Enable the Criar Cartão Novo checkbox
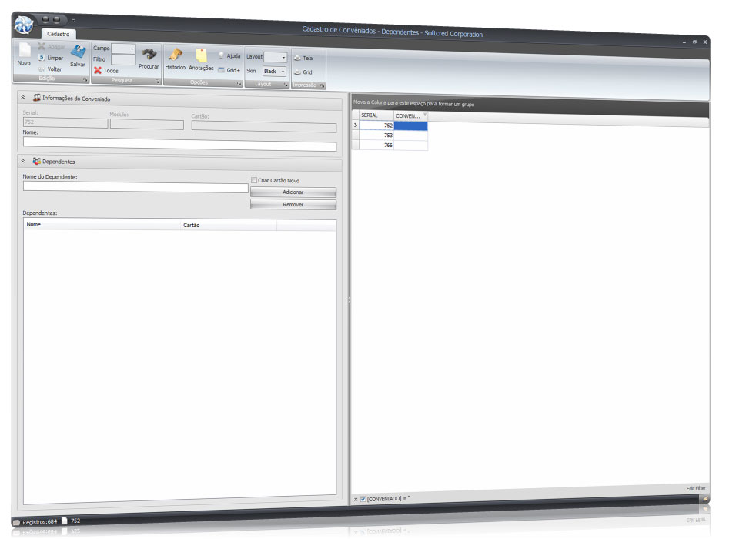756x539 pixels. coord(254,180)
